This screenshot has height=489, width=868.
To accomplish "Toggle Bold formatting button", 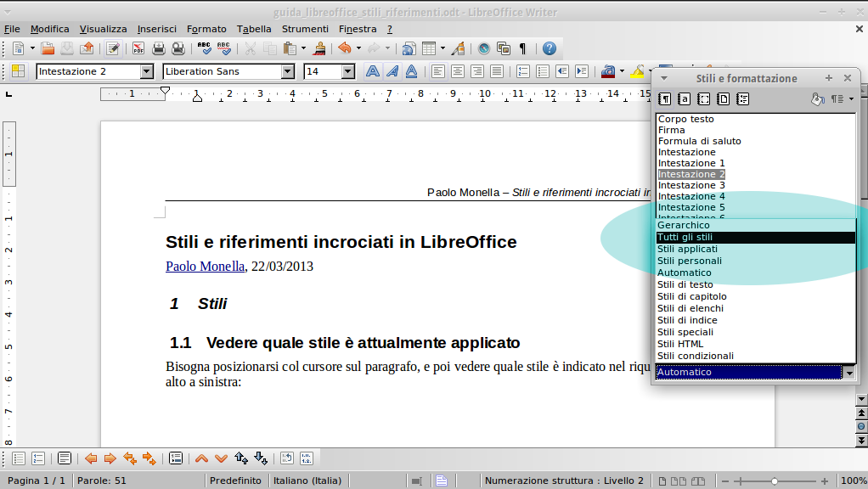I will pyautogui.click(x=373, y=71).
